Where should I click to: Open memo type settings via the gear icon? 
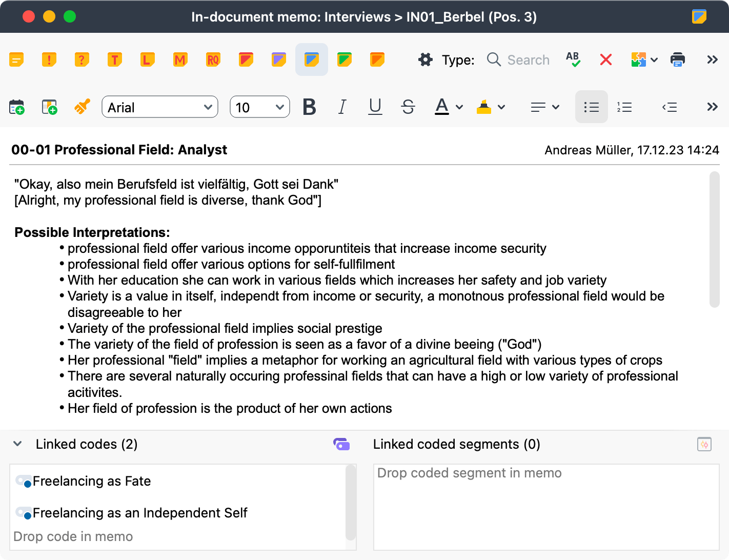tap(426, 59)
